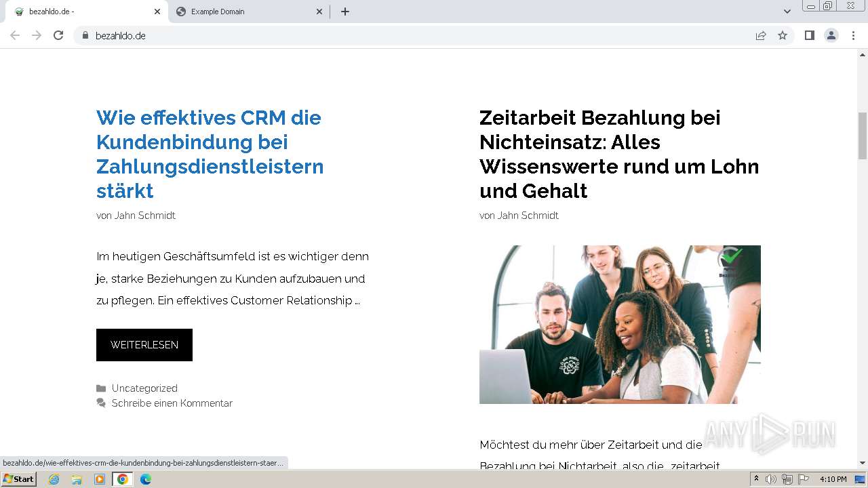Close the Example Domain tab
The image size is (868, 488).
(319, 12)
